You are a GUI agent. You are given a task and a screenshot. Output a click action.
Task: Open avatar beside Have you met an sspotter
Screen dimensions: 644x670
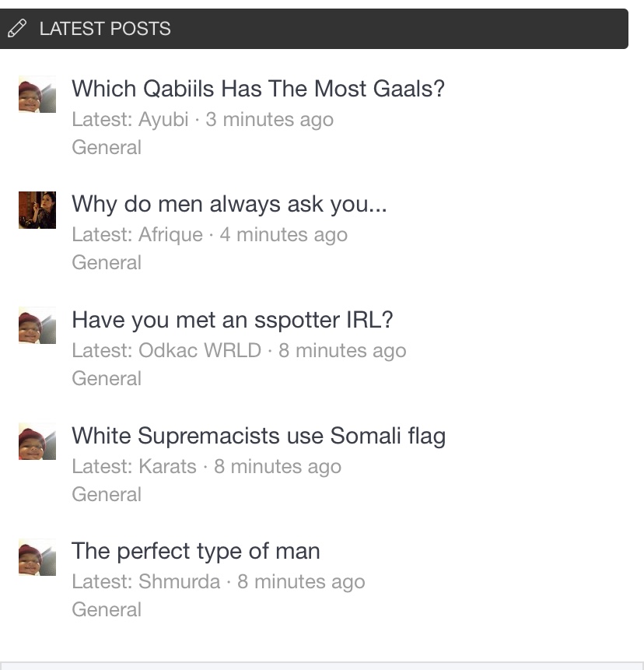point(37,325)
